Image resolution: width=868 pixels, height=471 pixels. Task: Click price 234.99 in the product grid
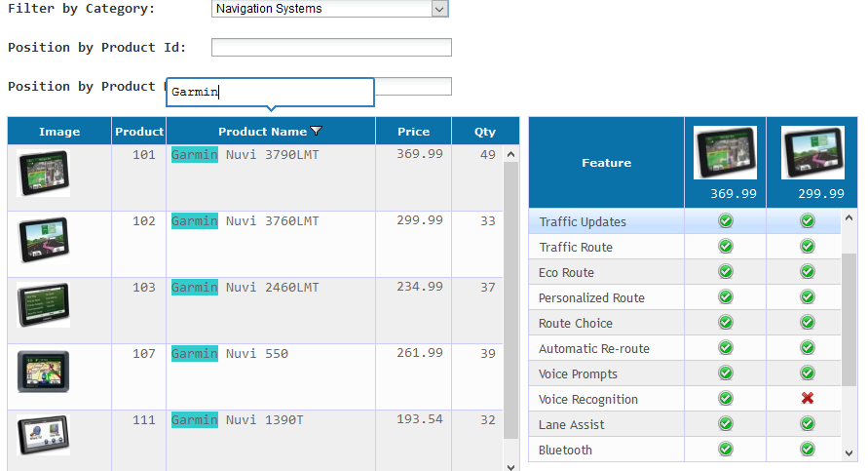point(420,287)
